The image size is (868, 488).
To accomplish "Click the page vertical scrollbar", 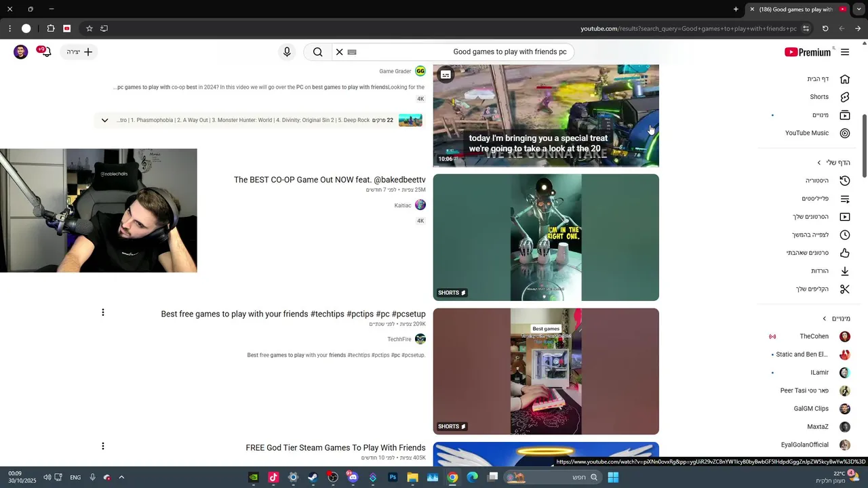I will [x=865, y=146].
